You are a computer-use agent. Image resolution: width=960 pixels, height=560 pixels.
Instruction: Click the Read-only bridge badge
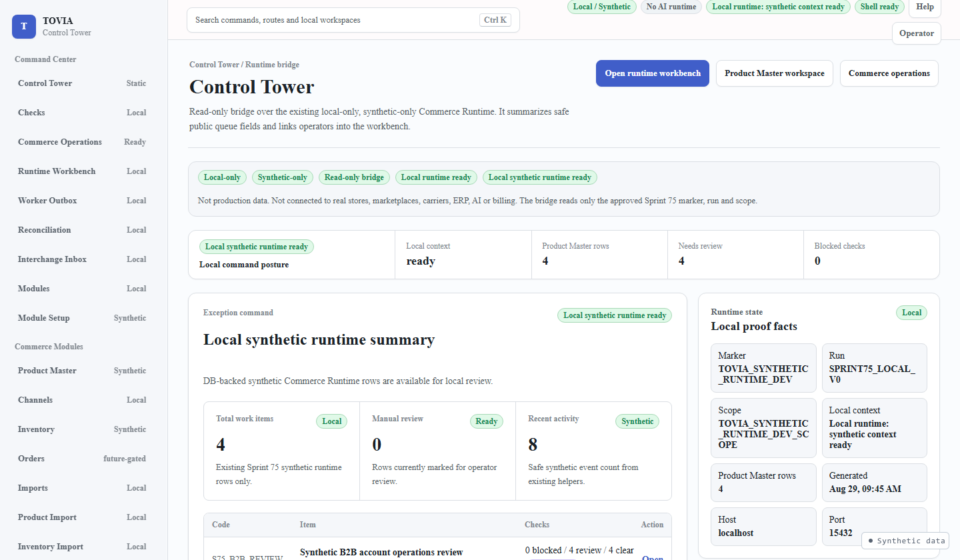(x=354, y=177)
